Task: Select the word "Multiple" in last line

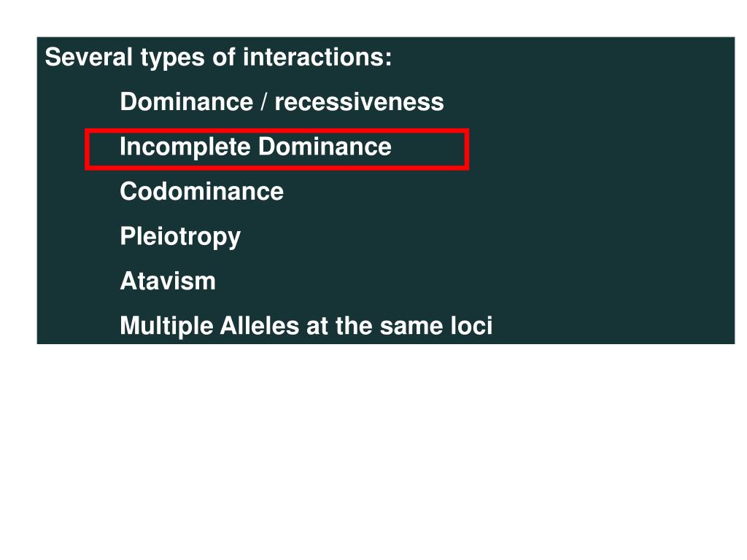Action: pos(167,327)
